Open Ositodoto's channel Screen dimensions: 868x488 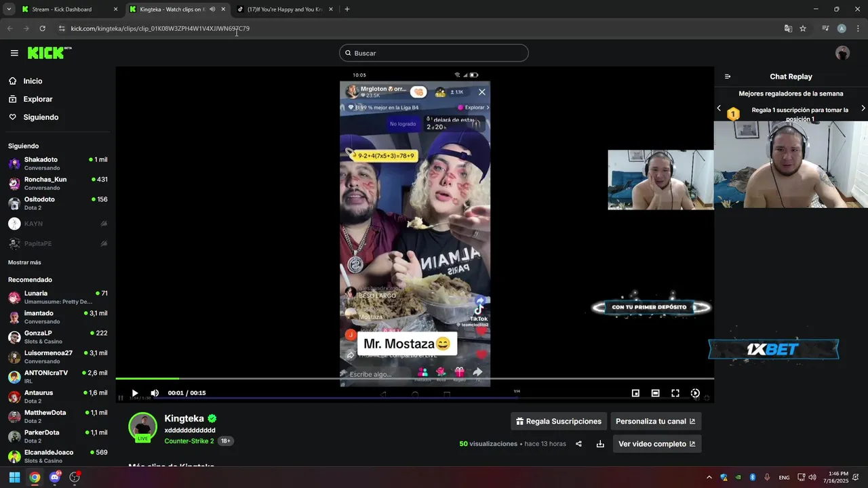[x=58, y=203]
